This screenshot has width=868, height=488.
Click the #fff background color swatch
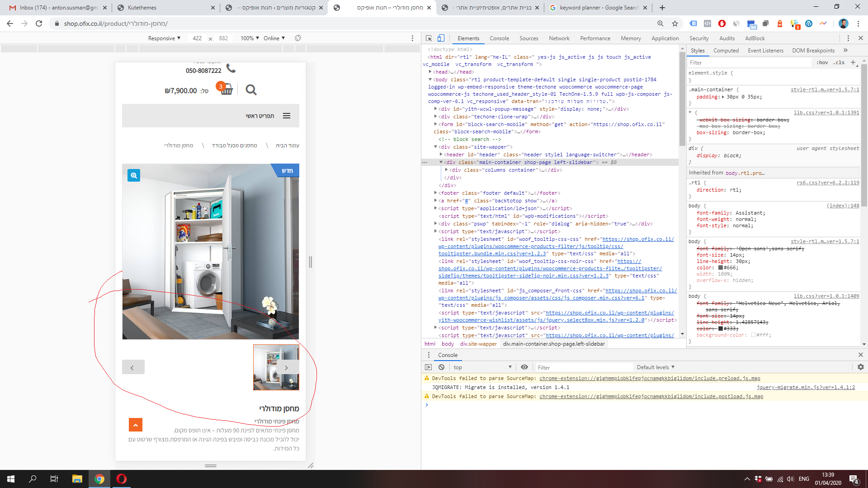tap(754, 335)
